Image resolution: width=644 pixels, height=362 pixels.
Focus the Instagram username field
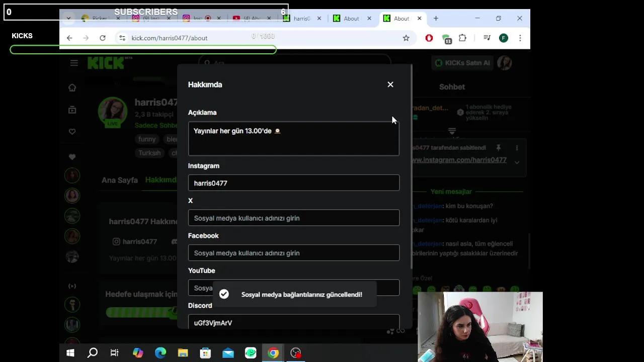pyautogui.click(x=294, y=183)
